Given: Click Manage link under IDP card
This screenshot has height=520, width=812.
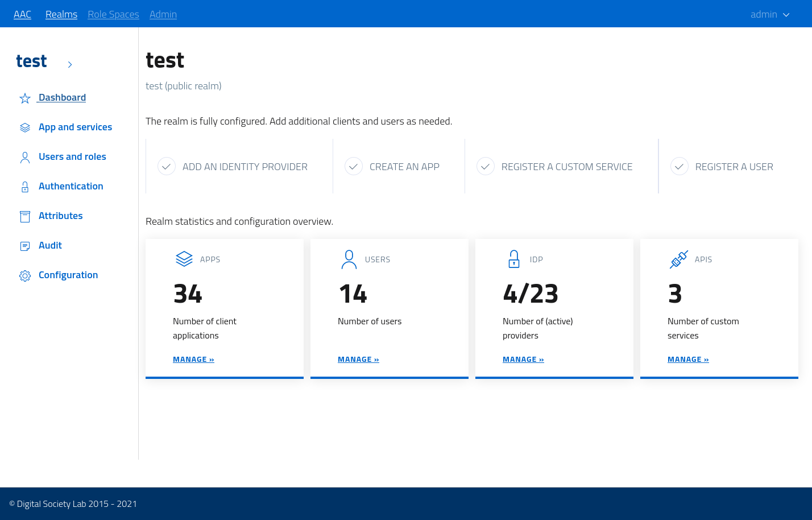Looking at the screenshot, I should click(x=523, y=359).
